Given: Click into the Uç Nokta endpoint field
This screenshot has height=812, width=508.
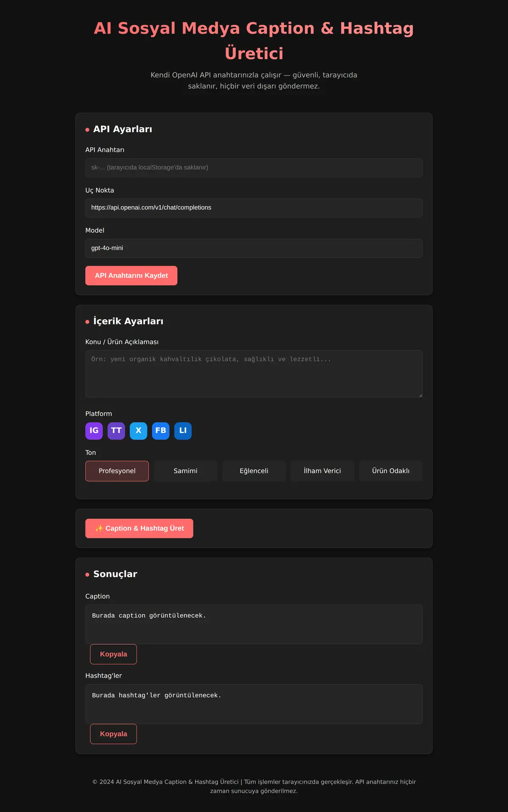Looking at the screenshot, I should tap(254, 208).
